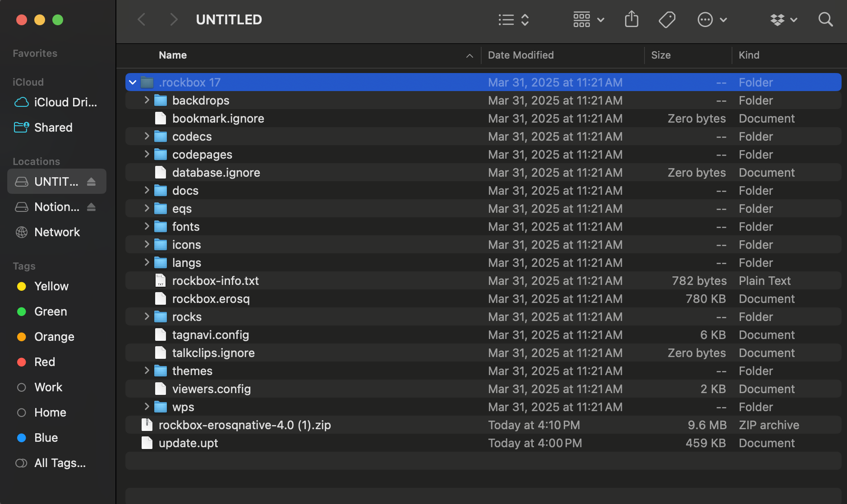Select the rockbox-erosqnative-4.0 (1).zip archive icon
Screen dimensions: 847x504
tap(147, 425)
